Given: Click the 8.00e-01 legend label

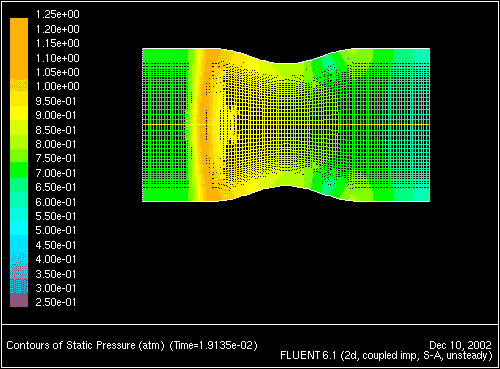Looking at the screenshot, I should pyautogui.click(x=56, y=144).
